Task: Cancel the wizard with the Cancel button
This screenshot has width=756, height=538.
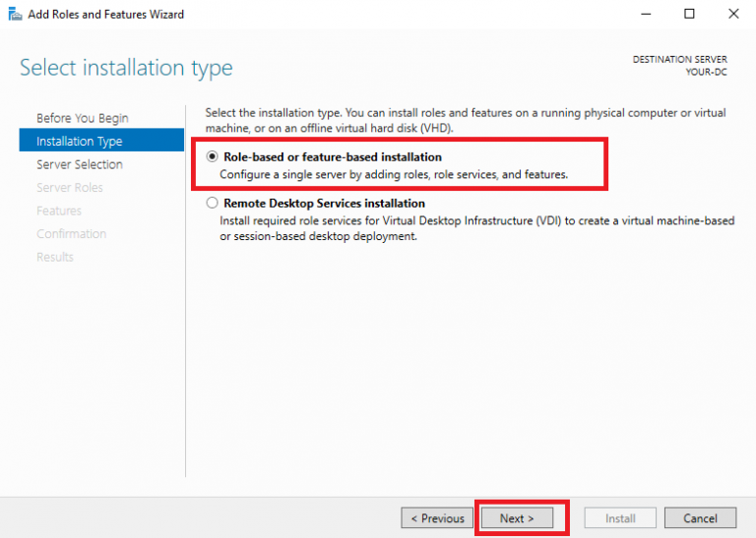Action: click(x=700, y=518)
